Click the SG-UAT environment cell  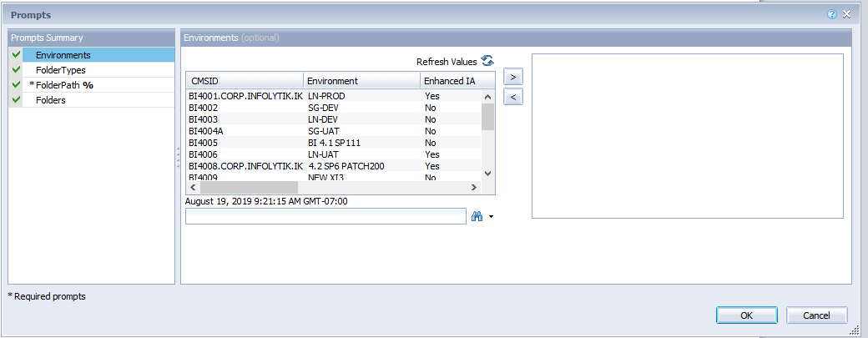(323, 130)
